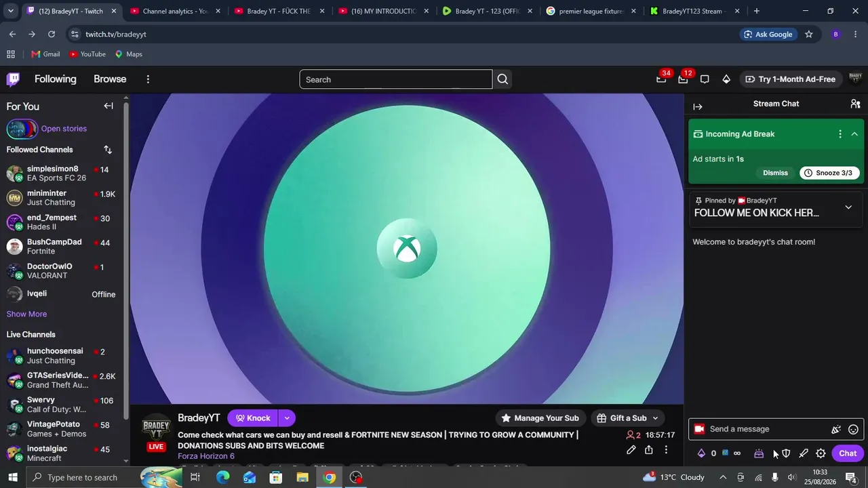Click the party popper celebration icon in chat
The height and width of the screenshot is (488, 868).
[x=836, y=429]
